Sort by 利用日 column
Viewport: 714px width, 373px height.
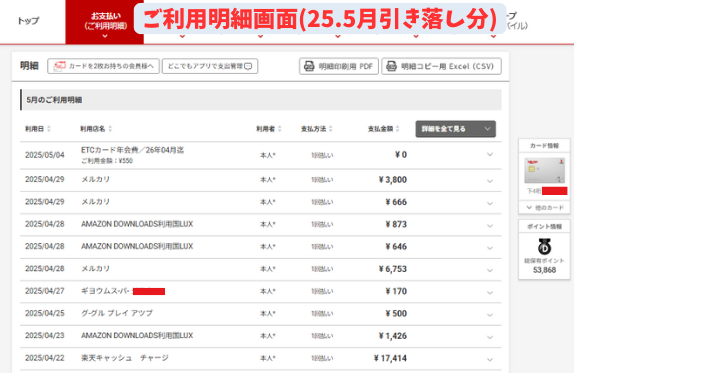(38, 129)
